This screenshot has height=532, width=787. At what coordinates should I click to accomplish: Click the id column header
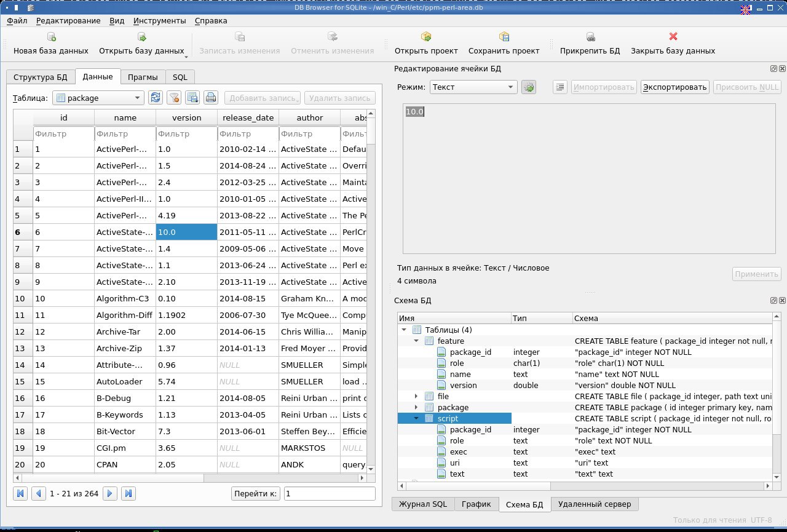[64, 117]
